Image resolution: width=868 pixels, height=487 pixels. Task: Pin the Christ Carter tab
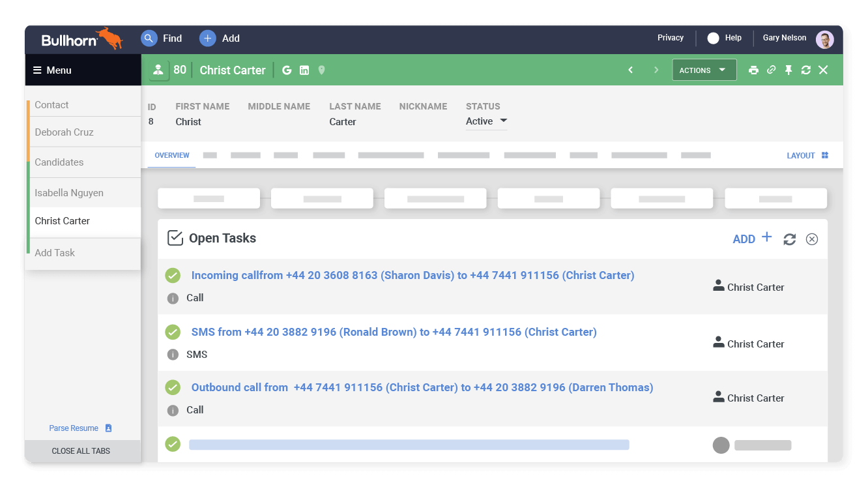(788, 70)
